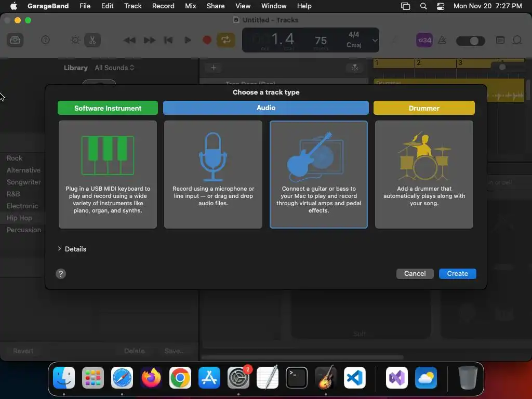Open Terminal from the Dock

[297, 378]
